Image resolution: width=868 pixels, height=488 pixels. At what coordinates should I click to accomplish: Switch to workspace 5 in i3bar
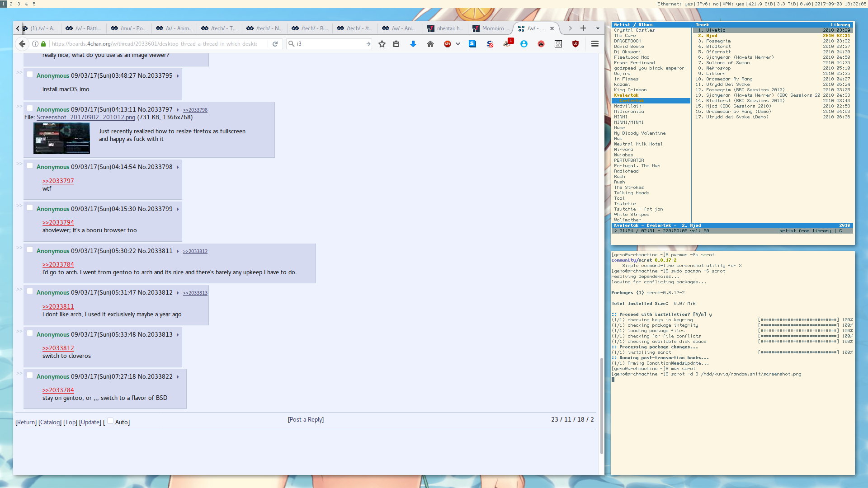pyautogui.click(x=34, y=4)
